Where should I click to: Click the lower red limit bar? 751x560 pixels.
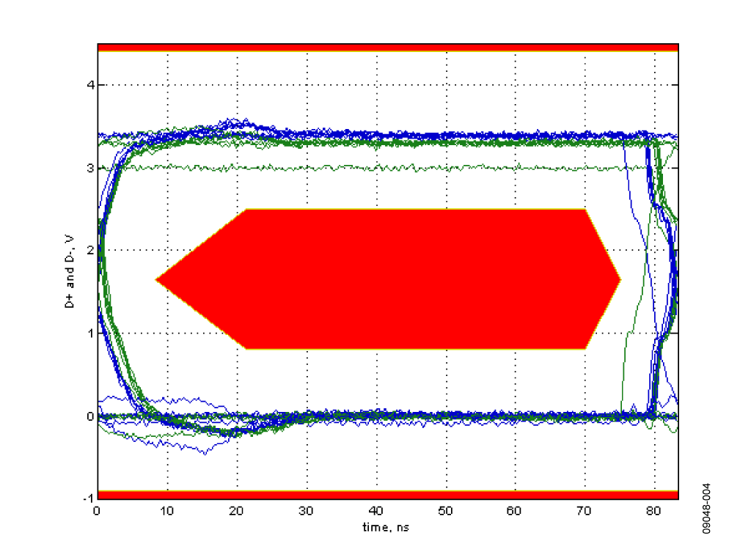coord(388,495)
